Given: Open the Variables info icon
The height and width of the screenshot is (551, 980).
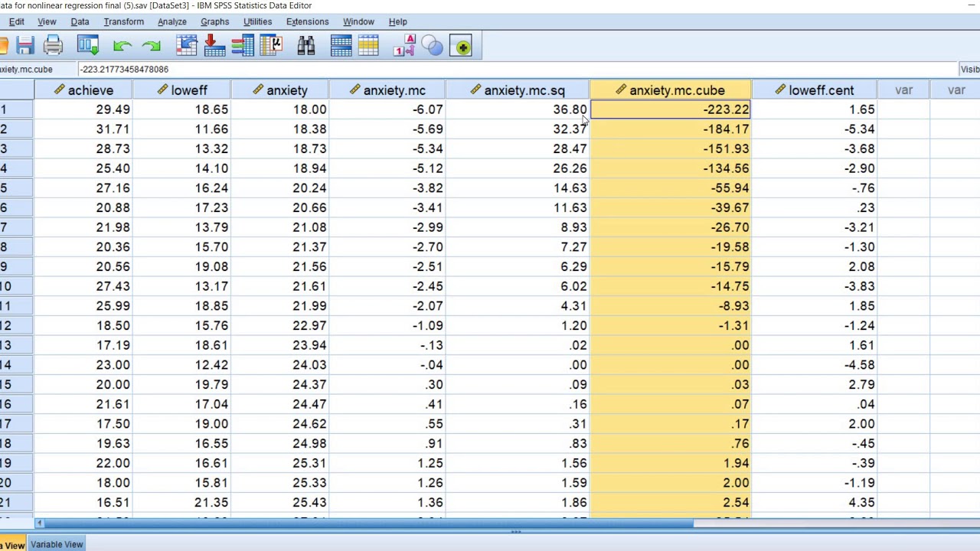Looking at the screenshot, I should (x=243, y=47).
